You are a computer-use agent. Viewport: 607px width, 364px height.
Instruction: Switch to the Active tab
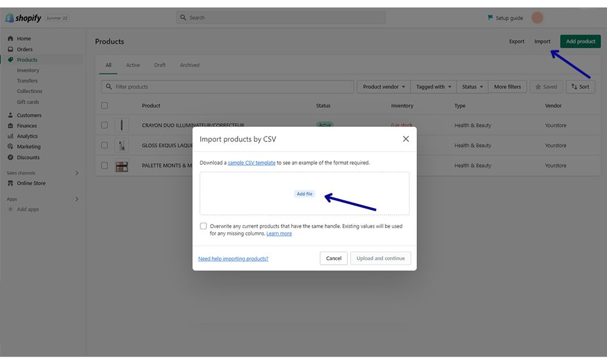(x=133, y=65)
